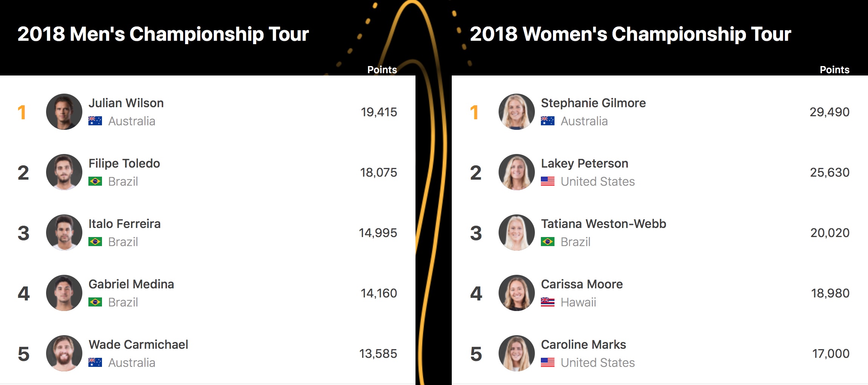Click Wade Carmichael's avatar
Image resolution: width=868 pixels, height=385 pixels.
[x=64, y=353]
